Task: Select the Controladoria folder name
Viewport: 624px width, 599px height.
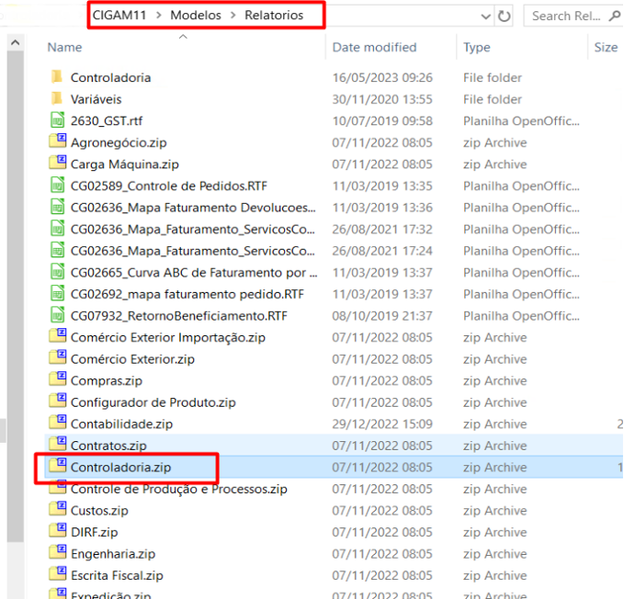Action: coord(111,78)
